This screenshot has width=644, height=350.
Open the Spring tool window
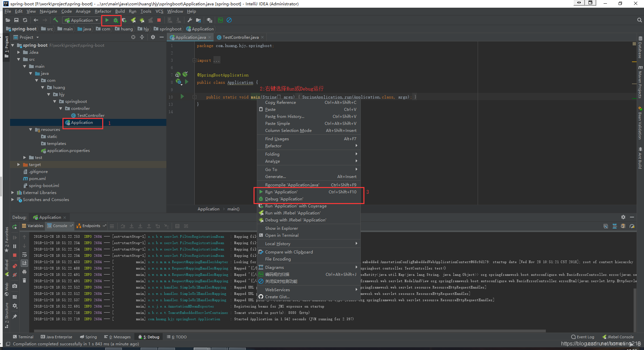pyautogui.click(x=89, y=337)
